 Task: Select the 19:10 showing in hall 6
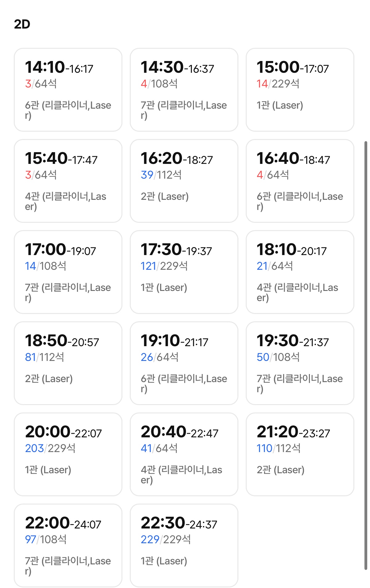184,363
